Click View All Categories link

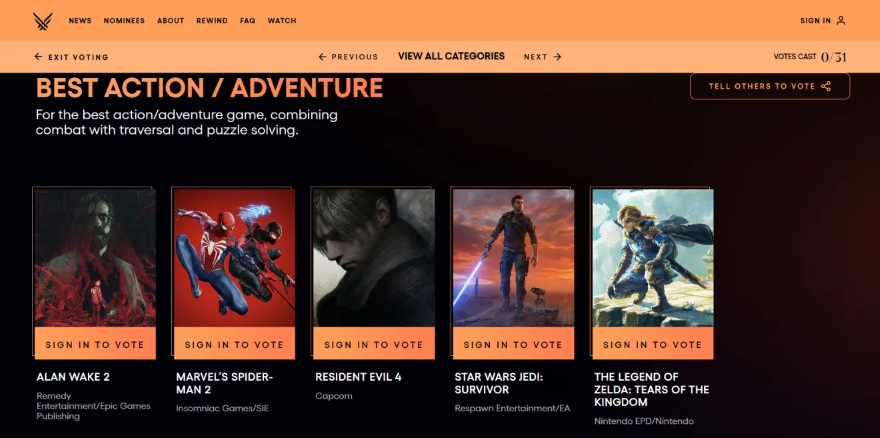451,56
